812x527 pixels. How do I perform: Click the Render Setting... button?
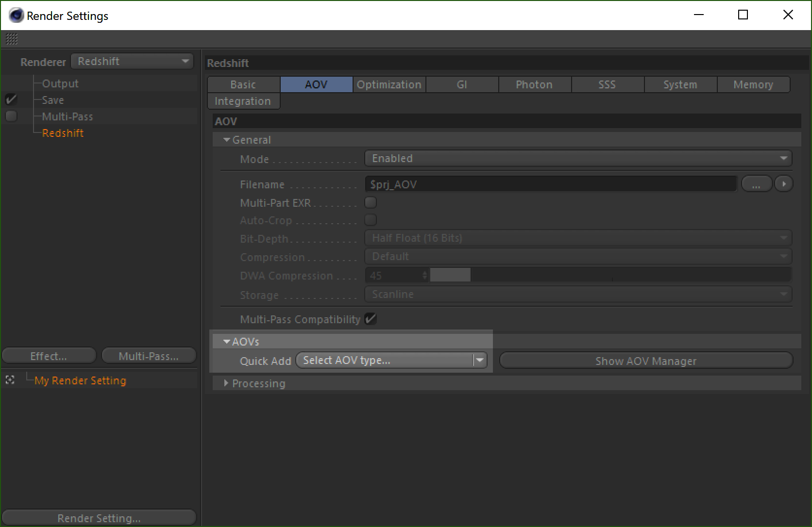point(99,518)
